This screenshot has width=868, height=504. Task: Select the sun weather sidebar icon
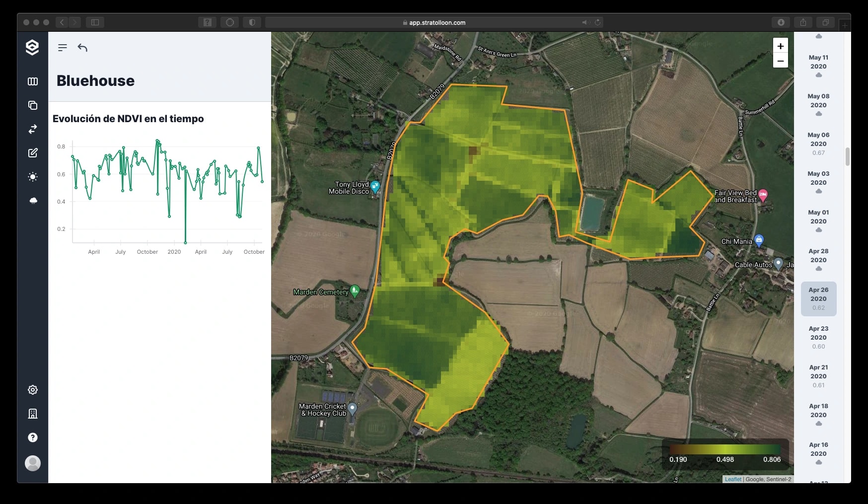[x=33, y=177]
